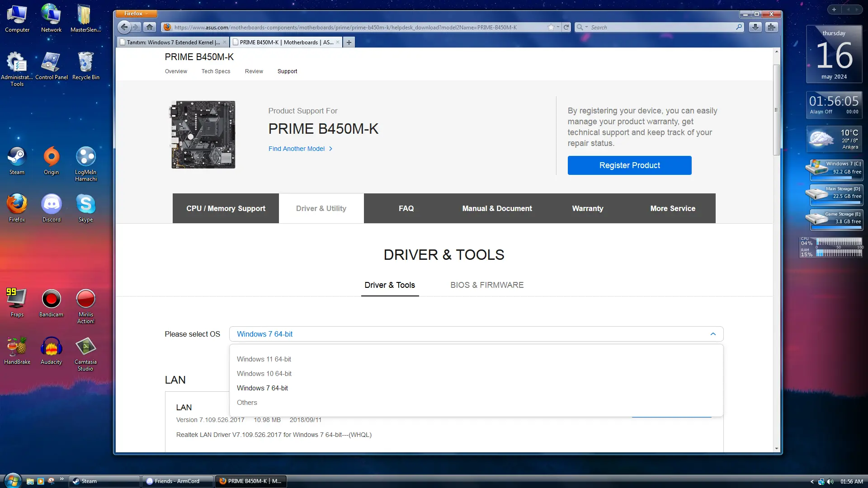Image resolution: width=868 pixels, height=488 pixels.
Task: Click the page vertical scrollbar thumb
Action: [x=776, y=110]
